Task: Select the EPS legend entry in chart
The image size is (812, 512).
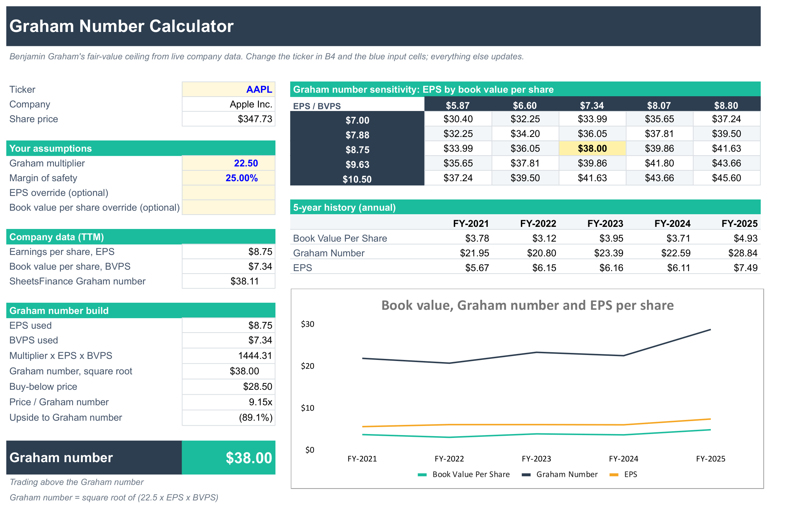Action: (x=623, y=474)
